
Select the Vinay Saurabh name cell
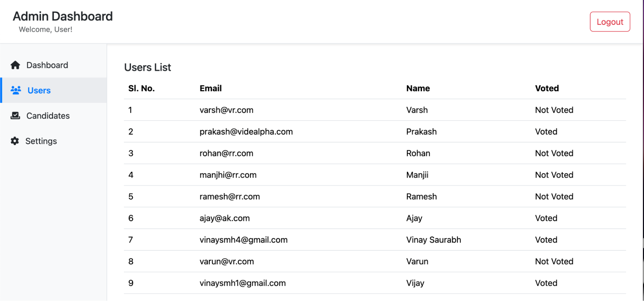coord(433,240)
